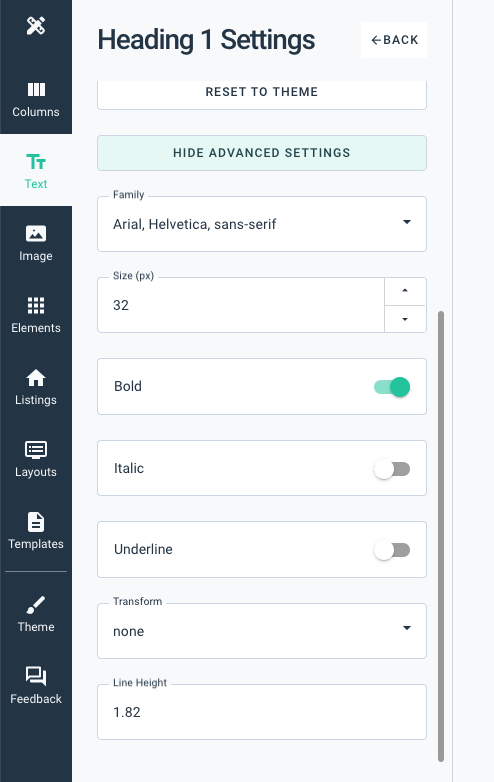Decrease font size with down arrow

click(x=405, y=319)
